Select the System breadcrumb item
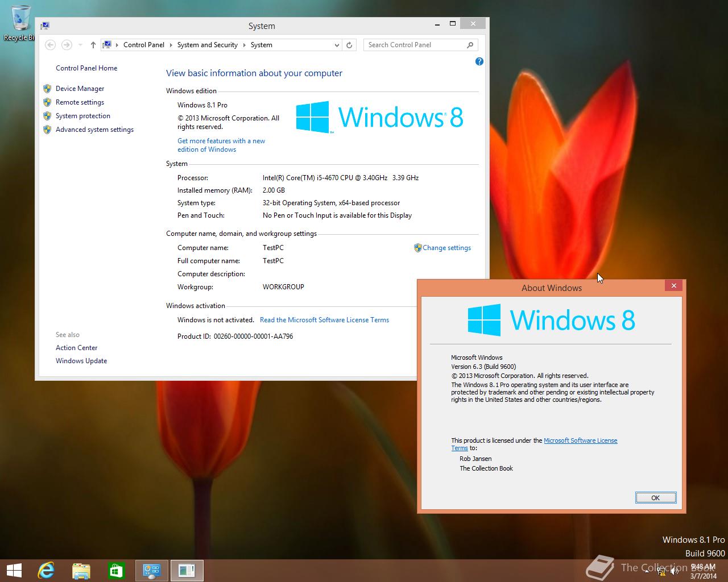The height and width of the screenshot is (582, 728). click(x=261, y=45)
